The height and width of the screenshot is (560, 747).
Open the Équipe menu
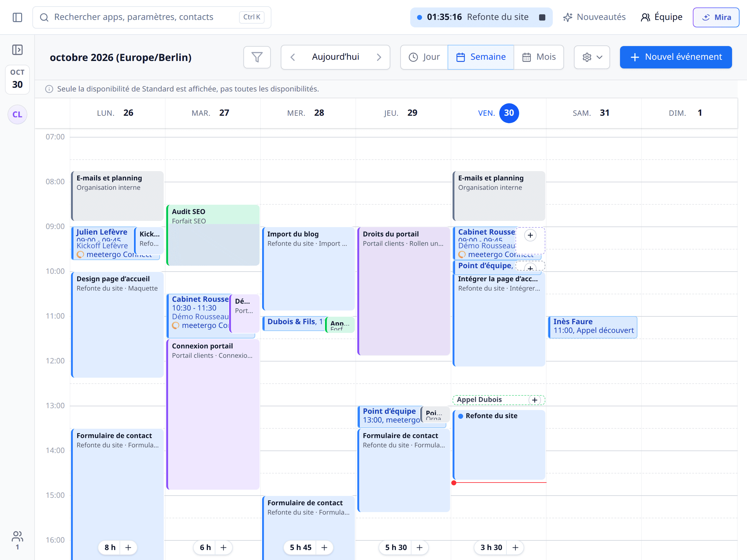pos(661,17)
